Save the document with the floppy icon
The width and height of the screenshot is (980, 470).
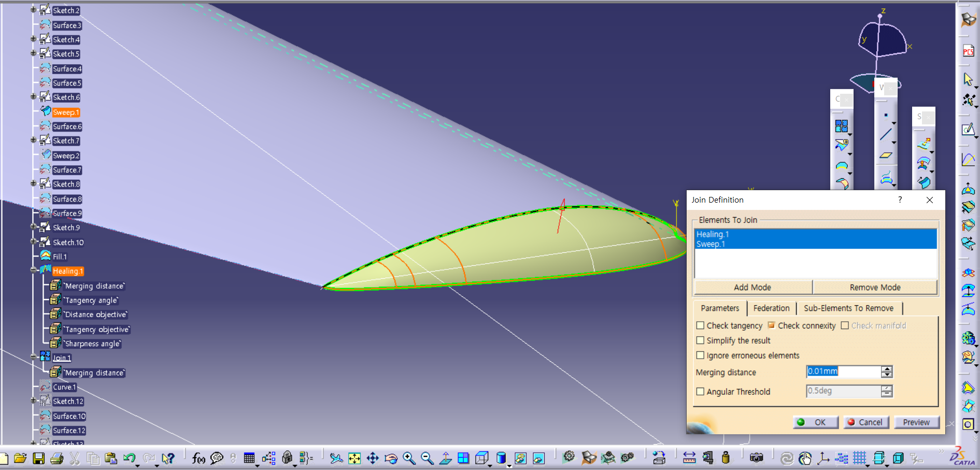click(38, 458)
